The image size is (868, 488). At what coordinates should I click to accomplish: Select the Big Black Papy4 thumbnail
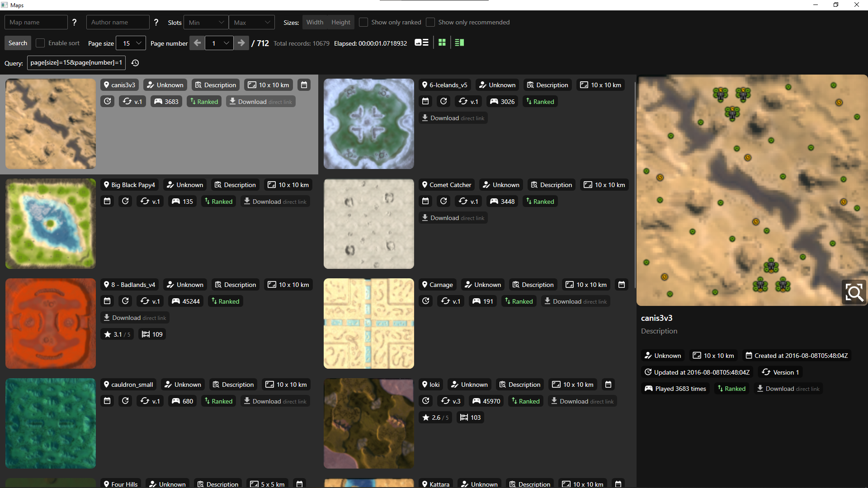(x=51, y=224)
